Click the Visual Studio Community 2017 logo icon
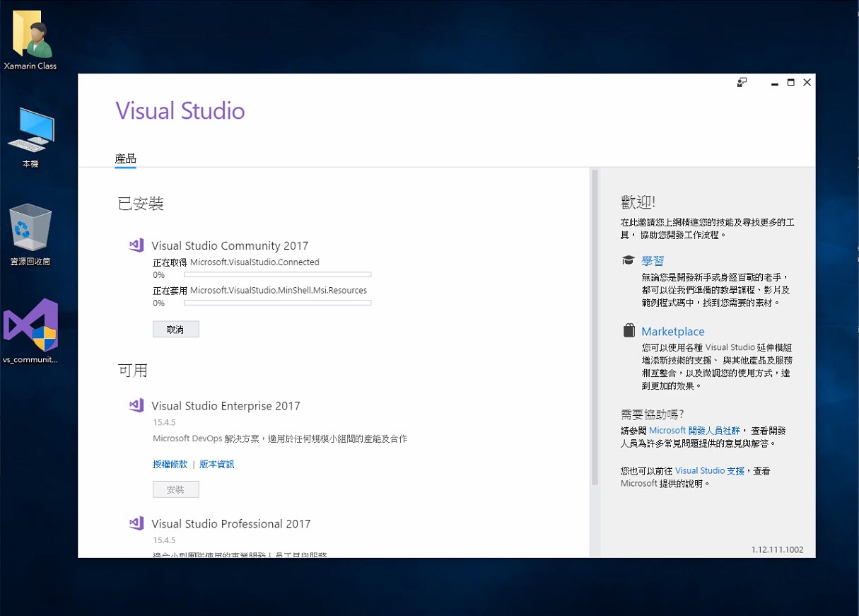 [x=136, y=245]
